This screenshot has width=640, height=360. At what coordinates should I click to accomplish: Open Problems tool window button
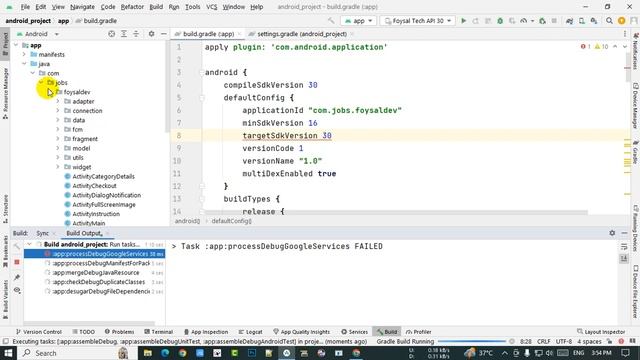click(120, 332)
